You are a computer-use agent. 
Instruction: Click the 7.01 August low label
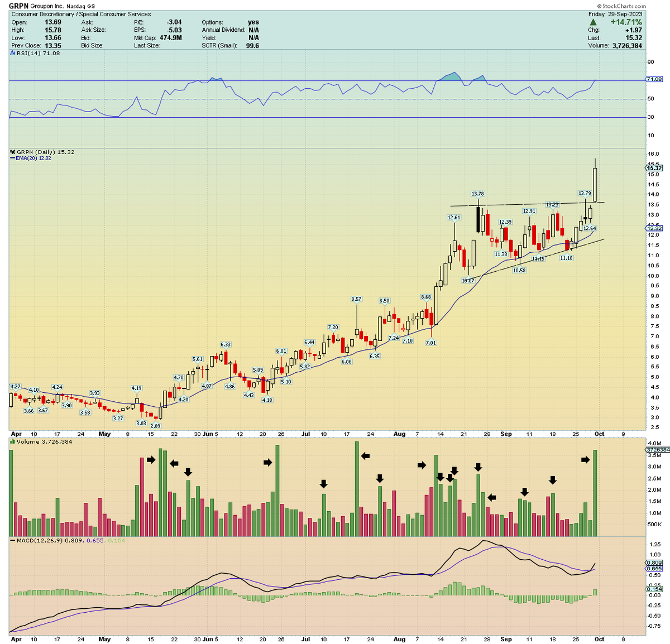[430, 343]
